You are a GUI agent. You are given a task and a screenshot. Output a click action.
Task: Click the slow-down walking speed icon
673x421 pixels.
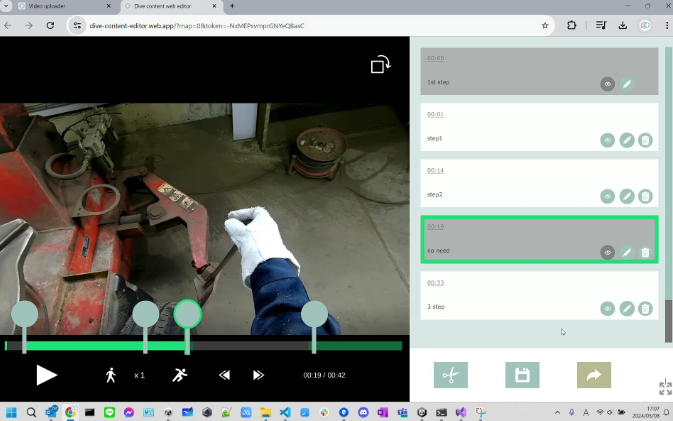(111, 375)
